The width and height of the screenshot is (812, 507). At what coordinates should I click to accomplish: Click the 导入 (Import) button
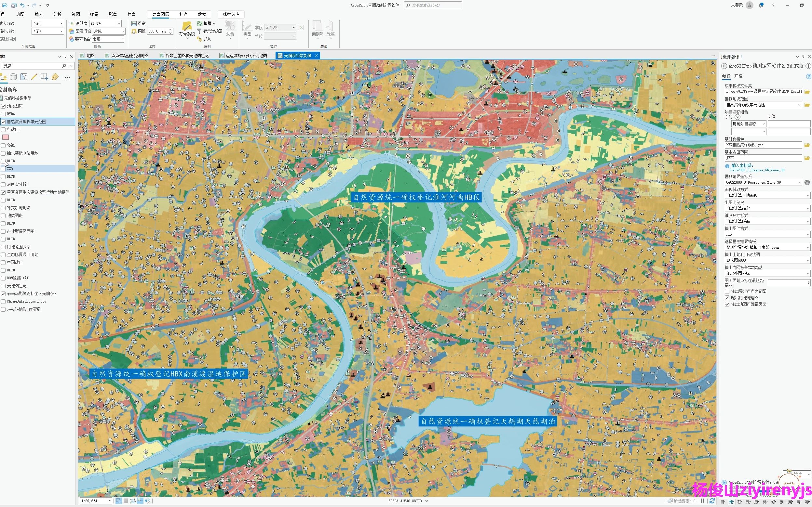204,39
